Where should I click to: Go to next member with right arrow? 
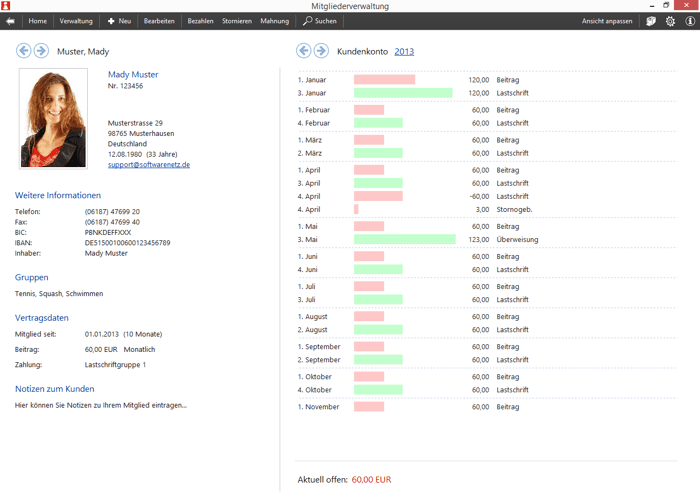tap(41, 51)
